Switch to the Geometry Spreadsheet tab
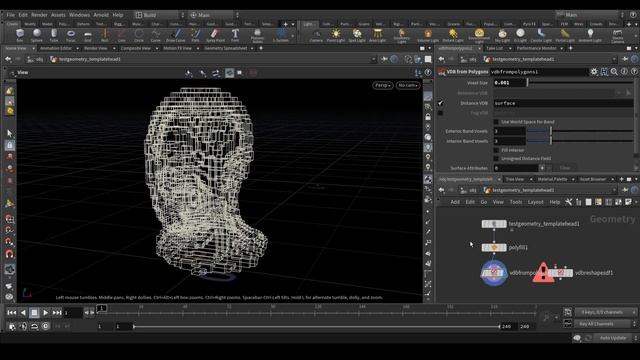The height and width of the screenshot is (360, 640). pos(226,49)
